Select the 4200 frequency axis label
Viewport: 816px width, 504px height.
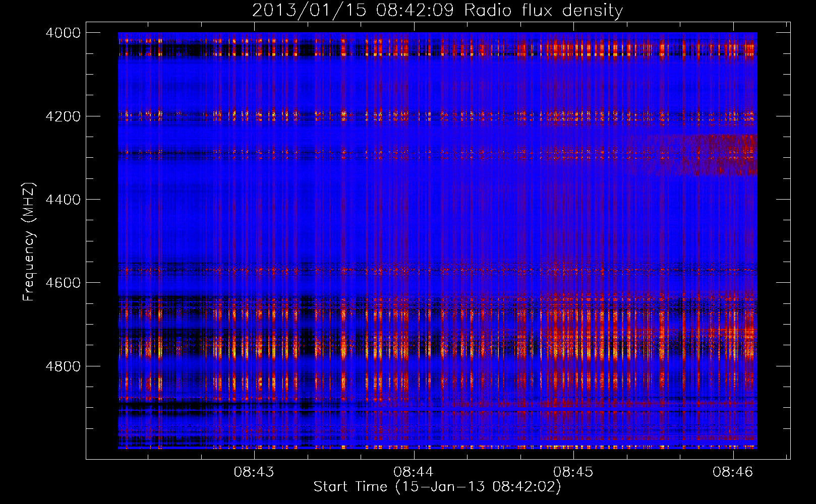(x=63, y=116)
